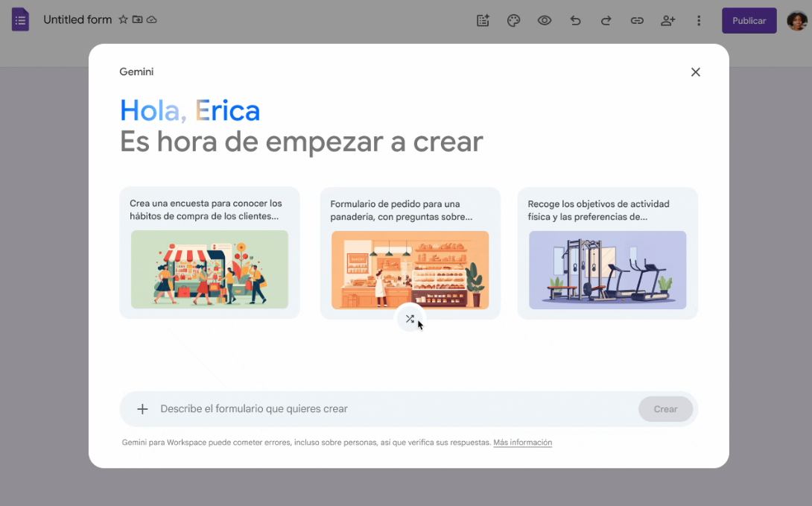This screenshot has width=812, height=506.
Task: Undo the last action
Action: pos(575,21)
